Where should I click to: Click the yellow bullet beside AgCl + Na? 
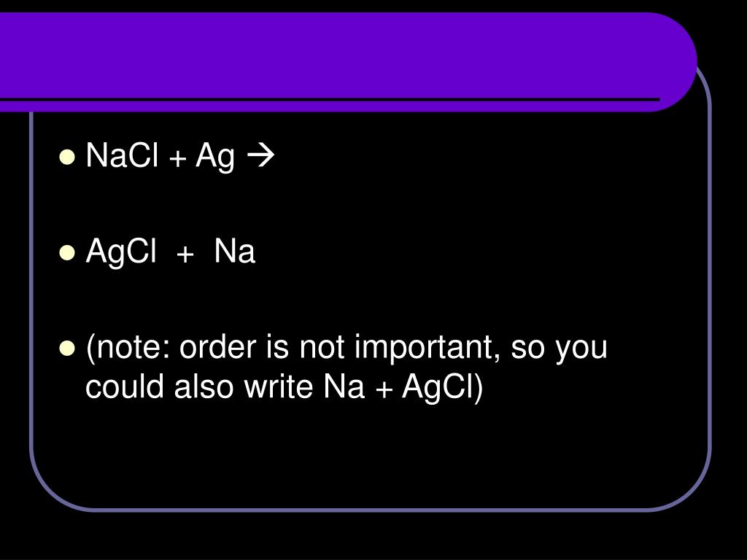(67, 253)
